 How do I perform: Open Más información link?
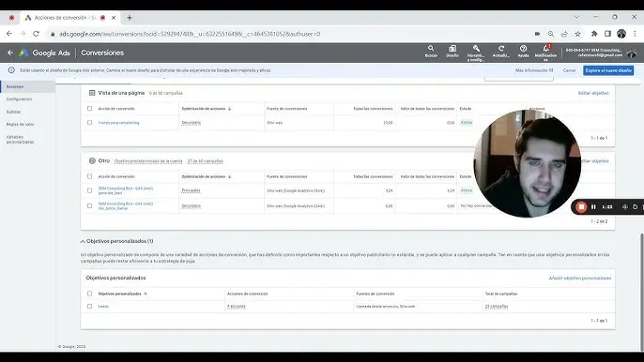coord(534,70)
